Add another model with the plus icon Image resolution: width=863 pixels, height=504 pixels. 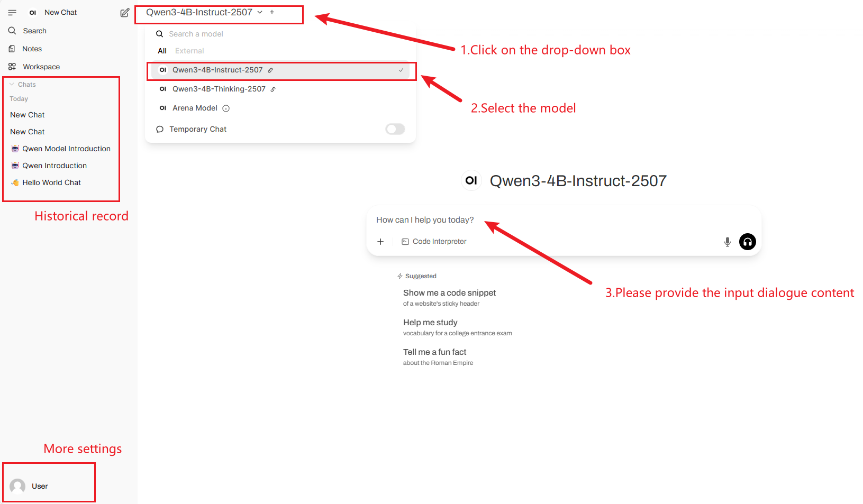coord(272,12)
